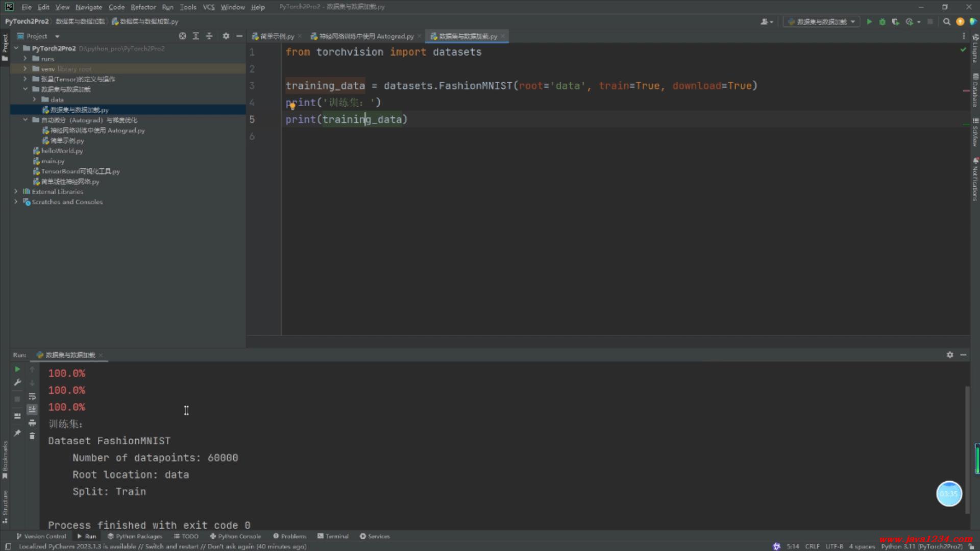Click Select Opened File target icon
Viewport: 980px width, 551px height.
(182, 36)
